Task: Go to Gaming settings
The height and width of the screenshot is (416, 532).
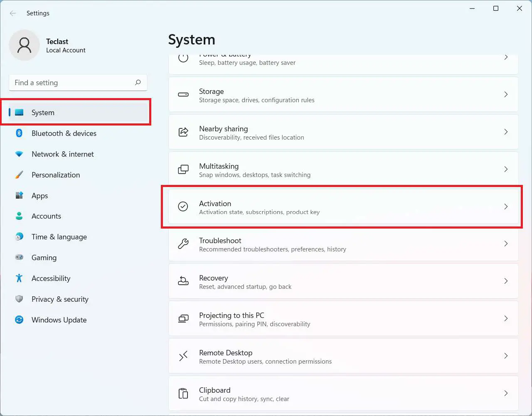Action: tap(44, 258)
